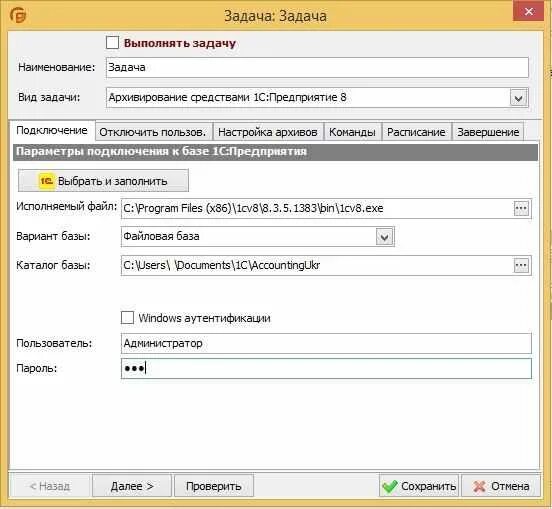
Task: Click the Каталог базы: label
Action: [53, 265]
